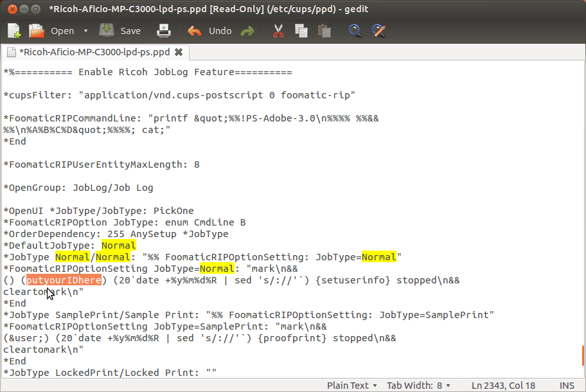Close the gedit window
586x392 pixels.
point(12,9)
